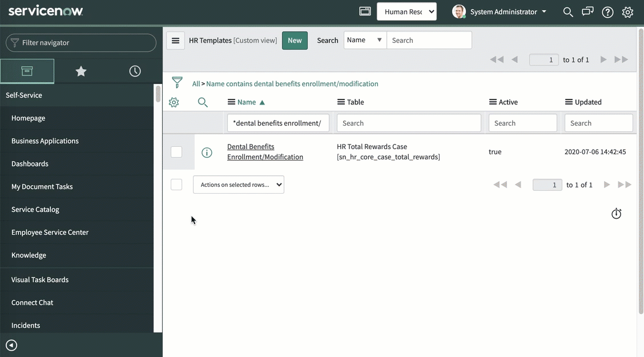This screenshot has height=357, width=644.
Task: Click the filter funnel icon
Action: [x=177, y=82]
